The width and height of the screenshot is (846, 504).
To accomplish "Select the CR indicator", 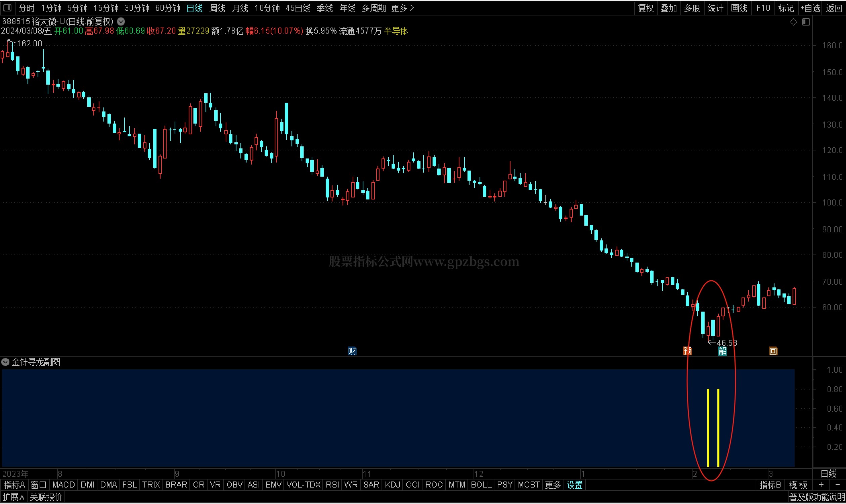I will [x=199, y=485].
